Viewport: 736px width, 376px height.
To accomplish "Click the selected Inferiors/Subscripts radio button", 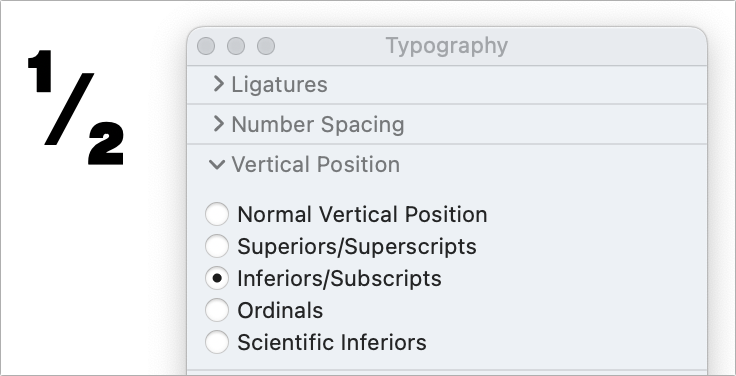I will click(x=217, y=278).
